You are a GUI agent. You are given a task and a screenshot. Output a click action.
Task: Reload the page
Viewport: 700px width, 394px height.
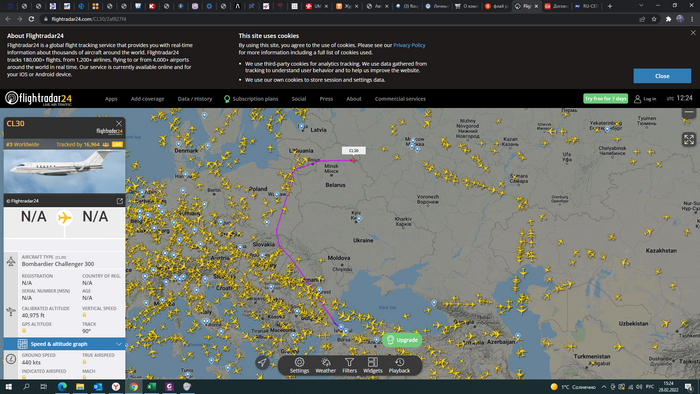tap(31, 19)
